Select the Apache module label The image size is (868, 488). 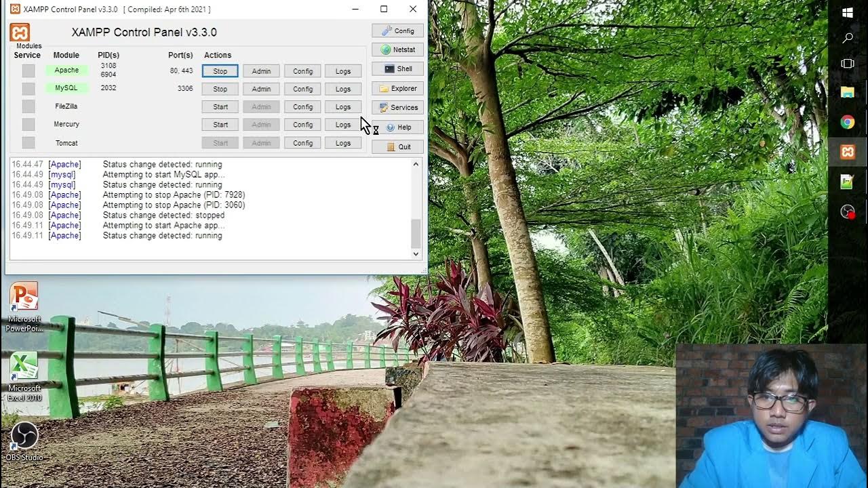pos(66,70)
